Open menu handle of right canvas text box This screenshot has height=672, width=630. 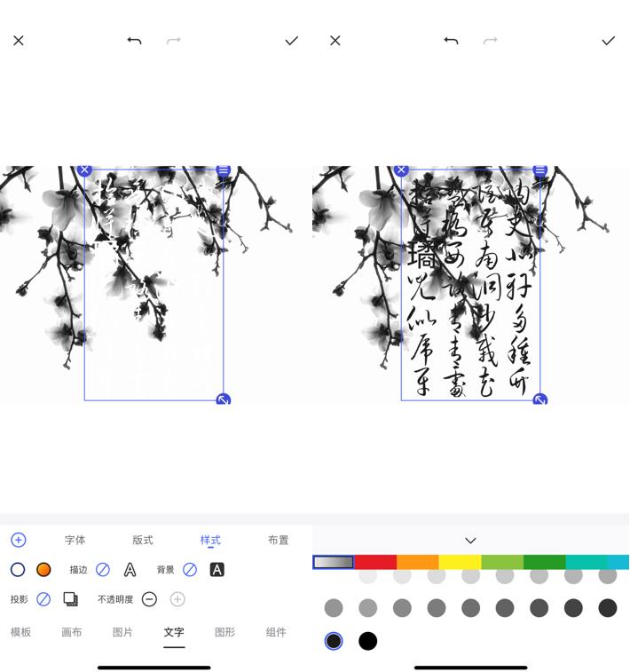540,170
